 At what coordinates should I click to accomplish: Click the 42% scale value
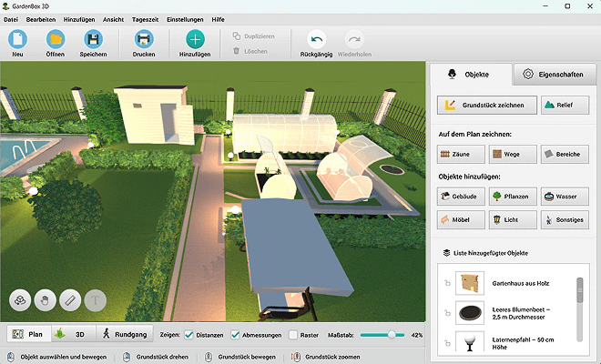click(x=417, y=335)
